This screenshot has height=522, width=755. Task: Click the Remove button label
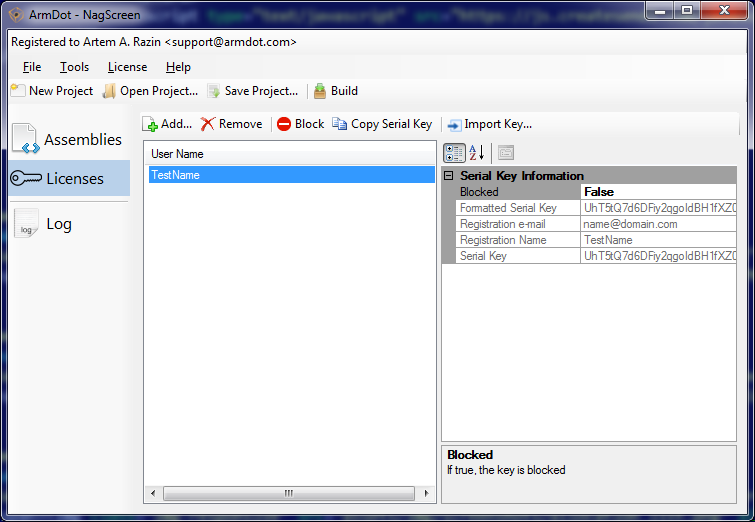[x=241, y=124]
